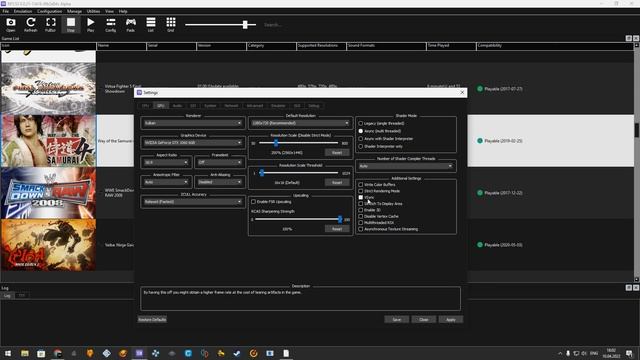
Task: Open Number of Shader Compiler Threads dropdown
Action: [406, 166]
